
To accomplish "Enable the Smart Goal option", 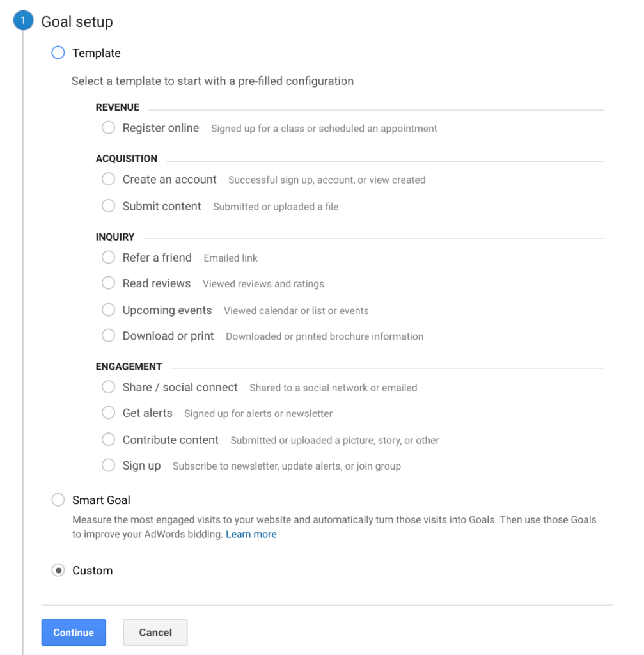I will [58, 500].
